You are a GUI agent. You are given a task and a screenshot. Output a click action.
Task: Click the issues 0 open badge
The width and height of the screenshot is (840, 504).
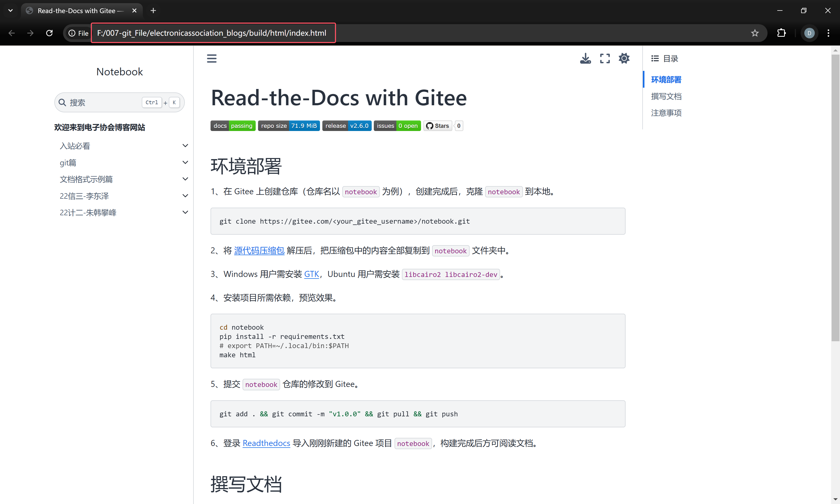397,126
